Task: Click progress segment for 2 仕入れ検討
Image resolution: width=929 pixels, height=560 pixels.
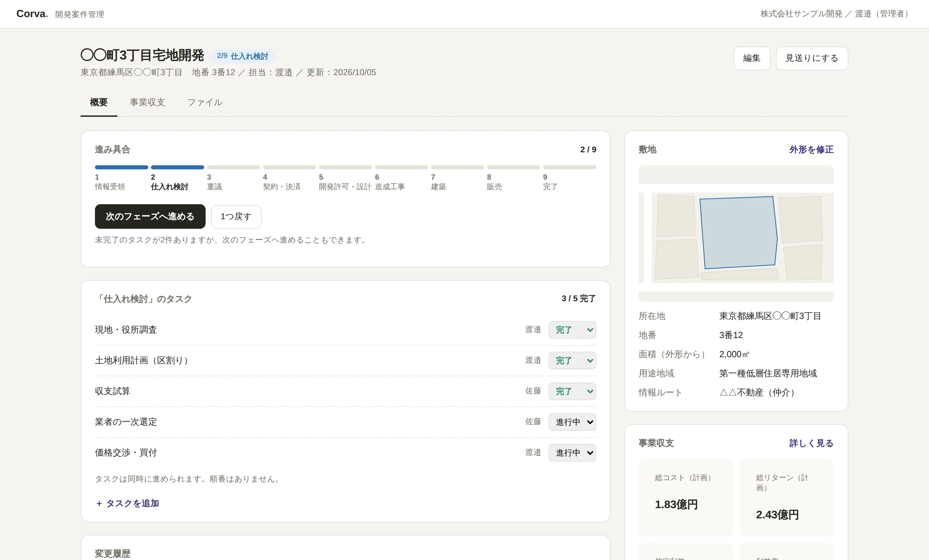Action: click(x=178, y=167)
